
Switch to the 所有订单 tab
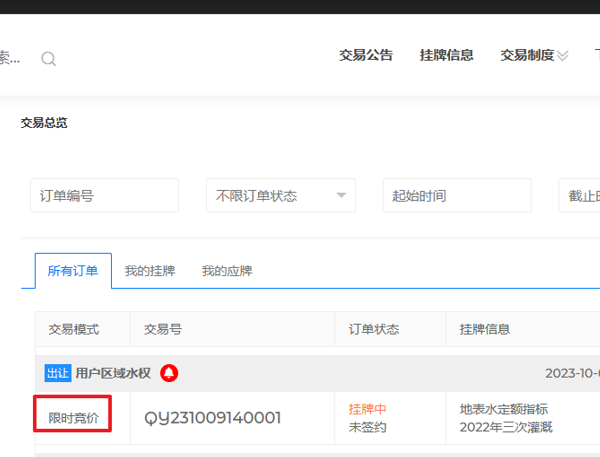click(x=73, y=271)
